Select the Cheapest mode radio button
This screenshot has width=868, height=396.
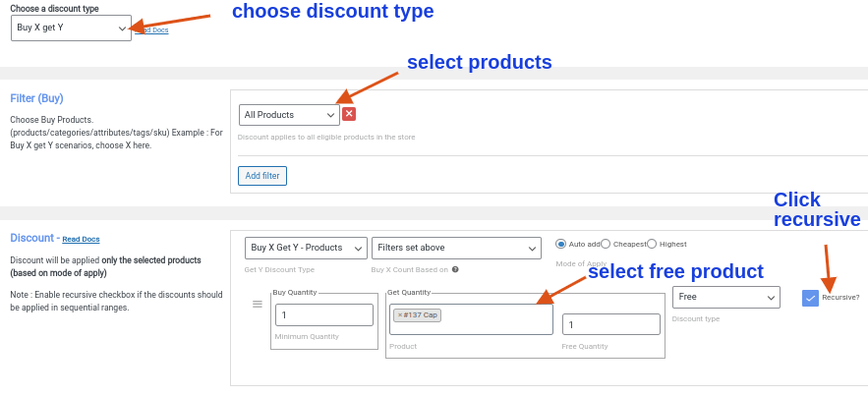pyautogui.click(x=606, y=244)
